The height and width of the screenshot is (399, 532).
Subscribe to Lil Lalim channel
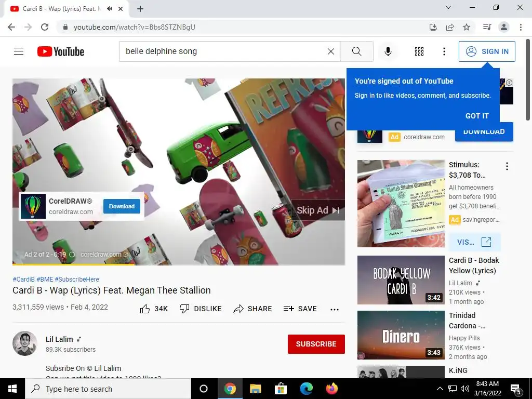(316, 344)
